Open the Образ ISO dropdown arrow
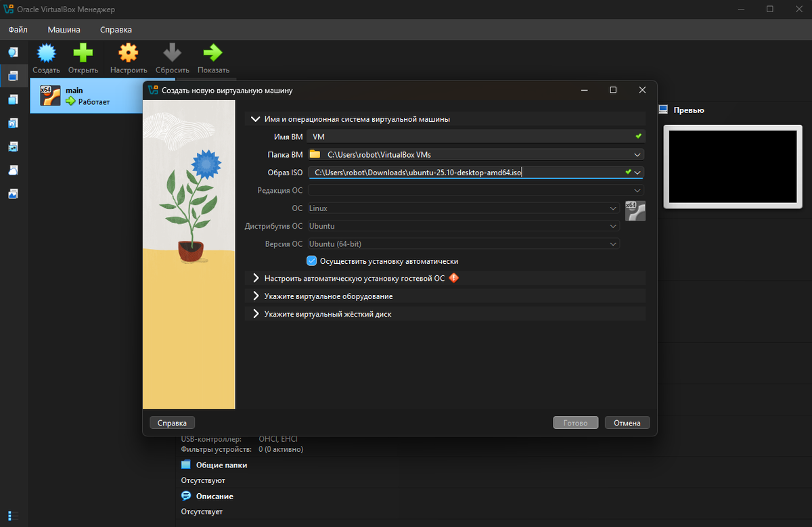 coord(637,173)
